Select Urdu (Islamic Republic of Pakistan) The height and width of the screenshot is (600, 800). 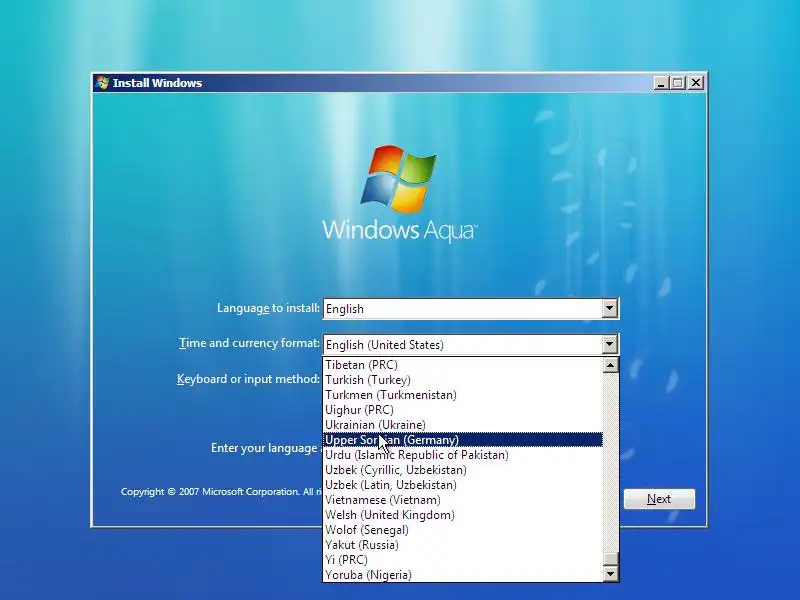[463, 455]
